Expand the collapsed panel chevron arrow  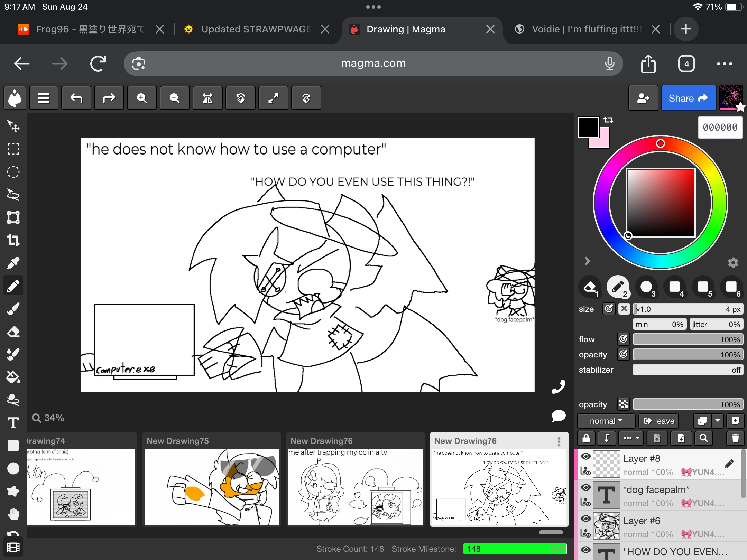click(587, 261)
